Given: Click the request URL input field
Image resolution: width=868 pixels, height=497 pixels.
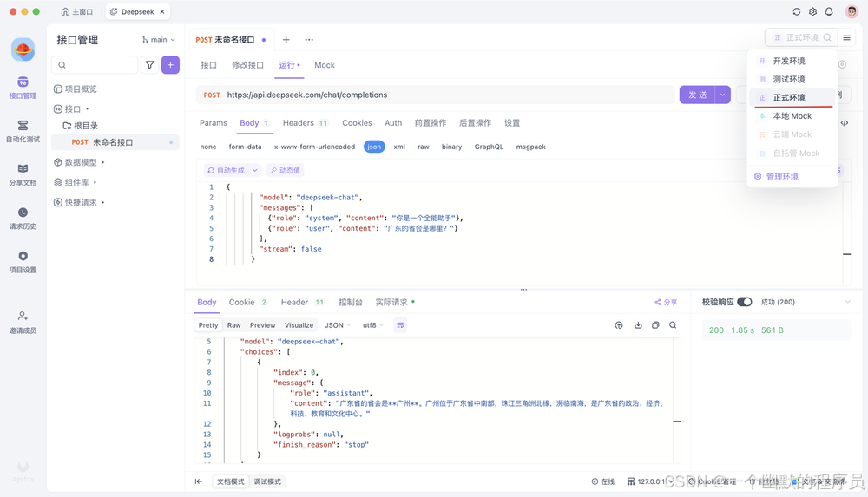Looking at the screenshot, I should click(x=435, y=95).
